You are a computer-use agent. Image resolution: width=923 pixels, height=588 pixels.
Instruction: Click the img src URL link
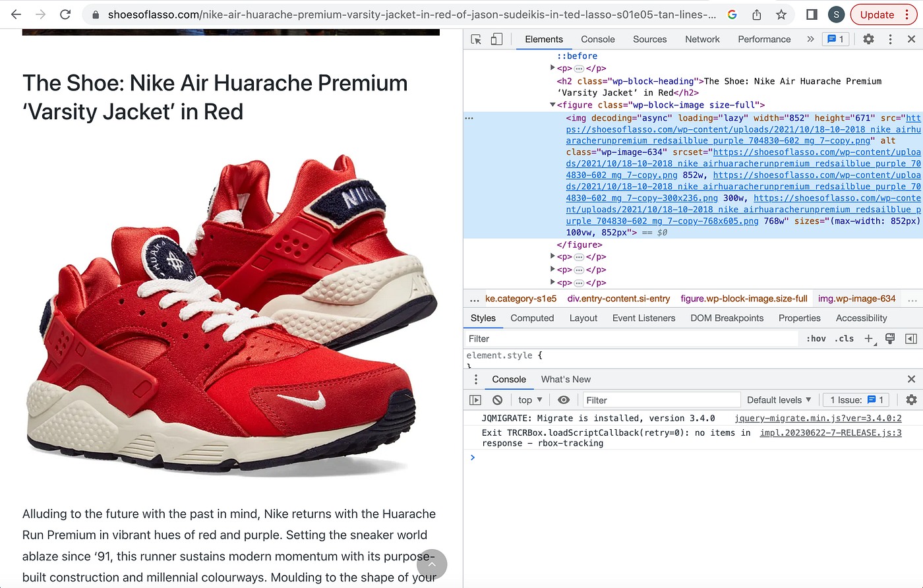click(x=743, y=129)
